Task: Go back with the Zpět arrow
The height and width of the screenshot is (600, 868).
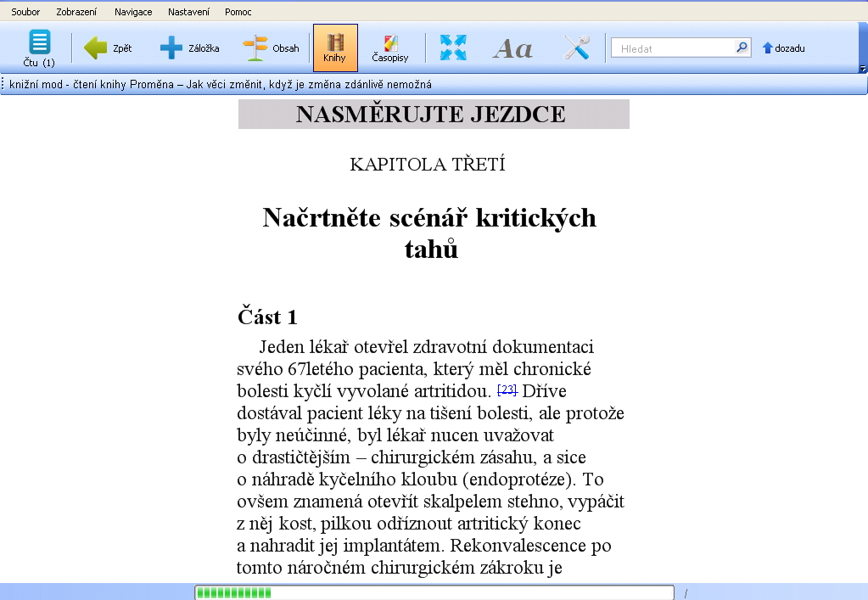Action: coord(109,48)
